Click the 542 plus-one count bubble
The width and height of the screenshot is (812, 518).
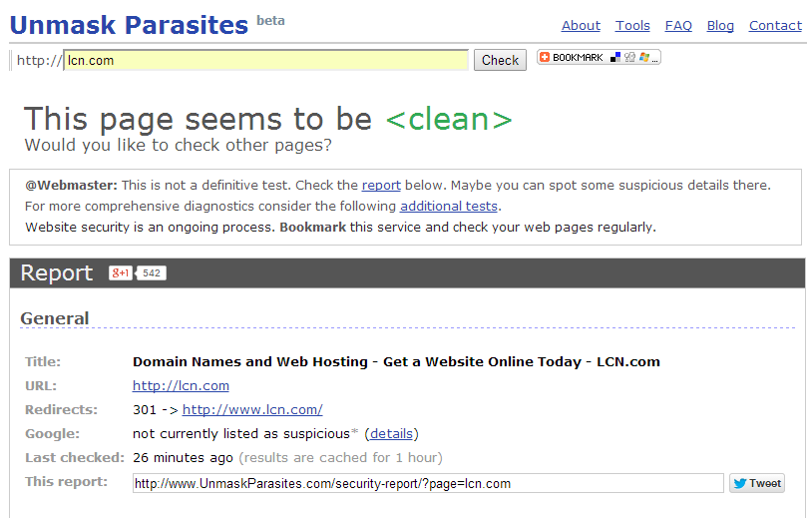pos(151,273)
